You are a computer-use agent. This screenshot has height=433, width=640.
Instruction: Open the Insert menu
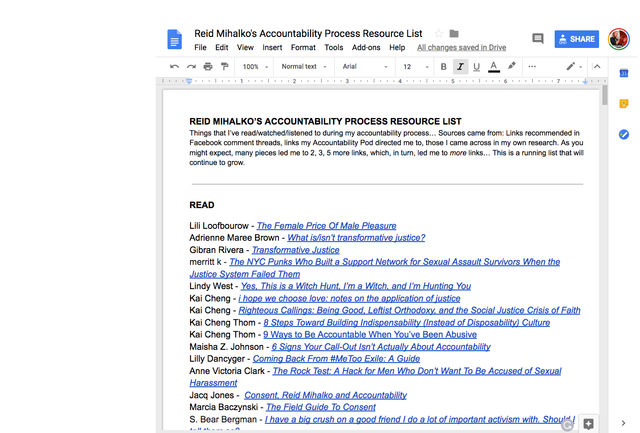point(272,47)
